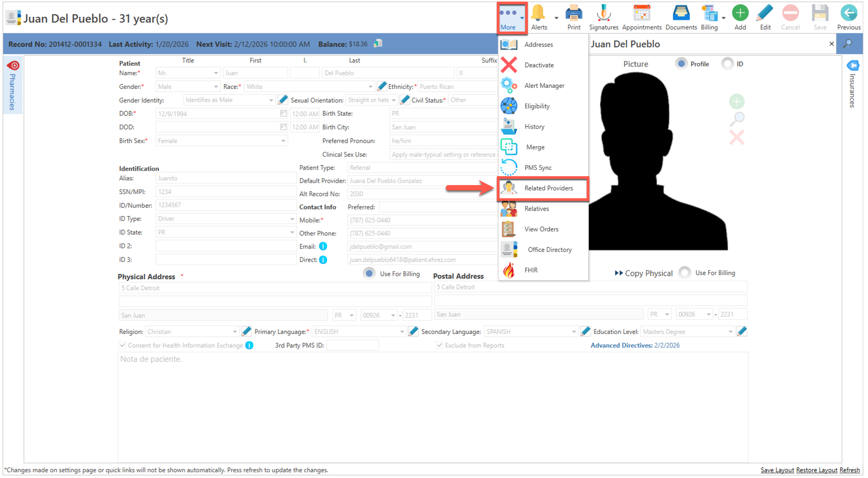Image resolution: width=868 pixels, height=478 pixels.
Task: Click the Restore Layout link
Action: tap(816, 470)
